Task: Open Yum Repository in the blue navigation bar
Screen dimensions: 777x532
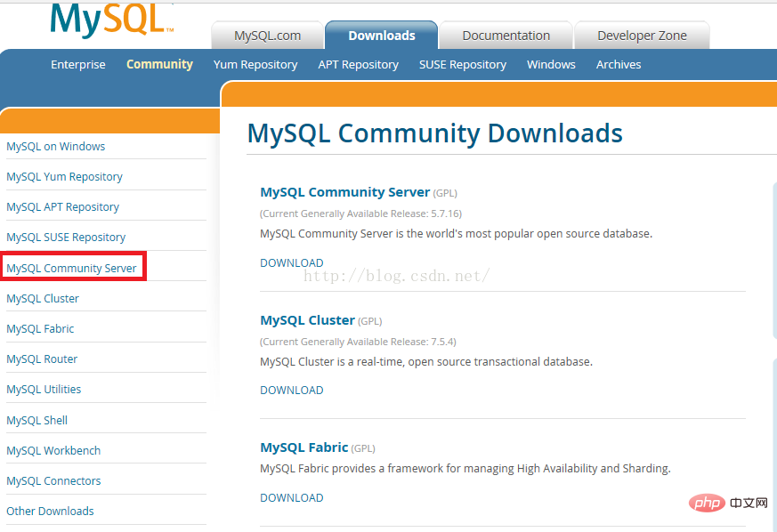Action: [255, 65]
